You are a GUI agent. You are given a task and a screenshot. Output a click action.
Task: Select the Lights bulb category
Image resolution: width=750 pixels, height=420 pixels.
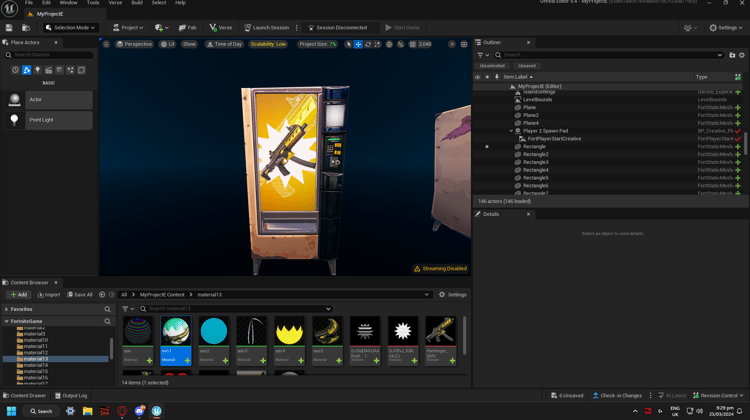[x=37, y=70]
